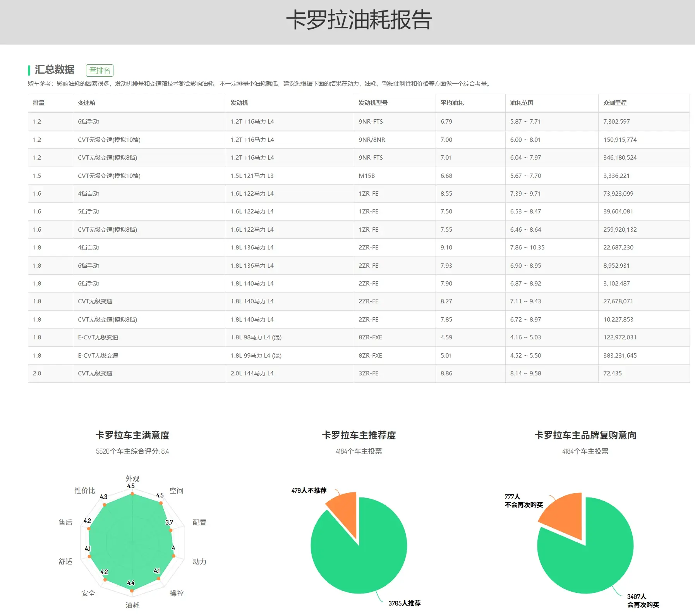The image size is (695, 616).
Task: Select the 平均油耗 column header
Action: coord(452,103)
